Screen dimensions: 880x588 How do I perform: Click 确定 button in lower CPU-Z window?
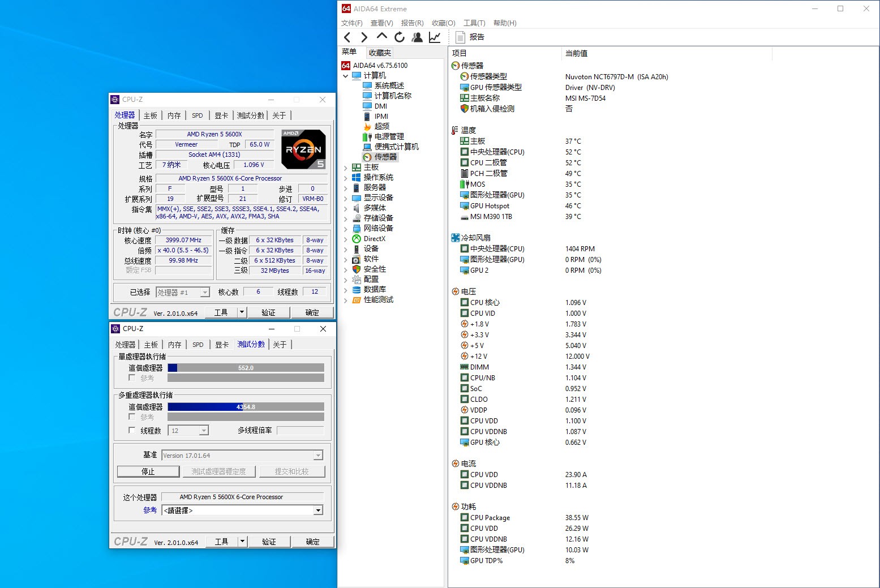pos(312,542)
